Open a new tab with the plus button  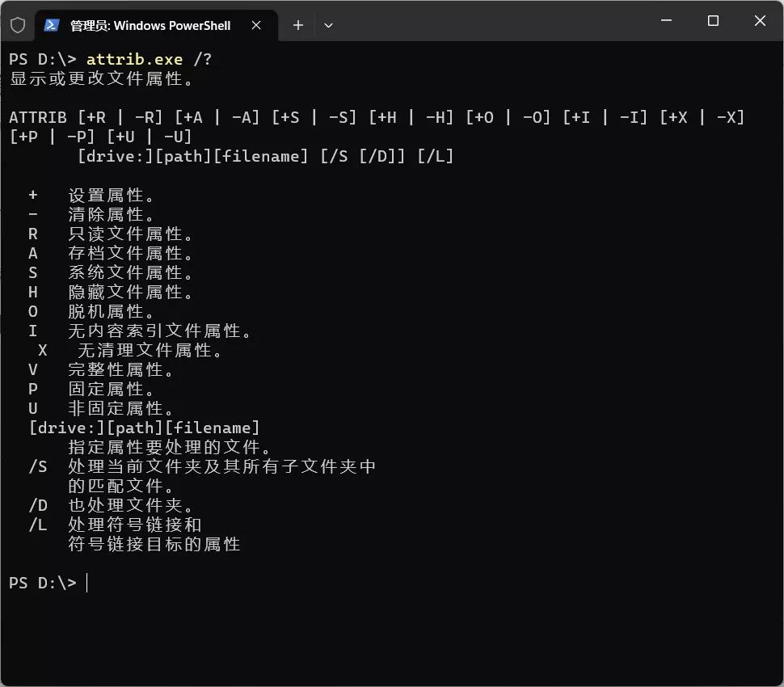(298, 25)
